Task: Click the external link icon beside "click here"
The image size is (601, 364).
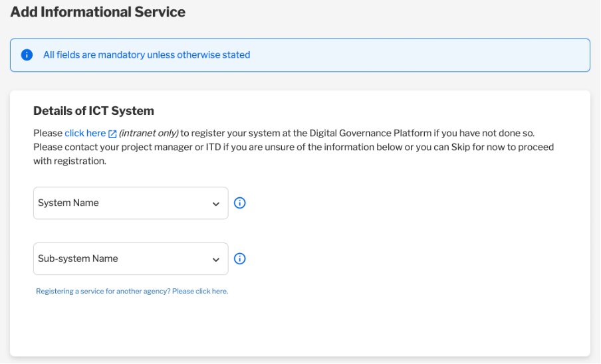Action: click(x=112, y=134)
